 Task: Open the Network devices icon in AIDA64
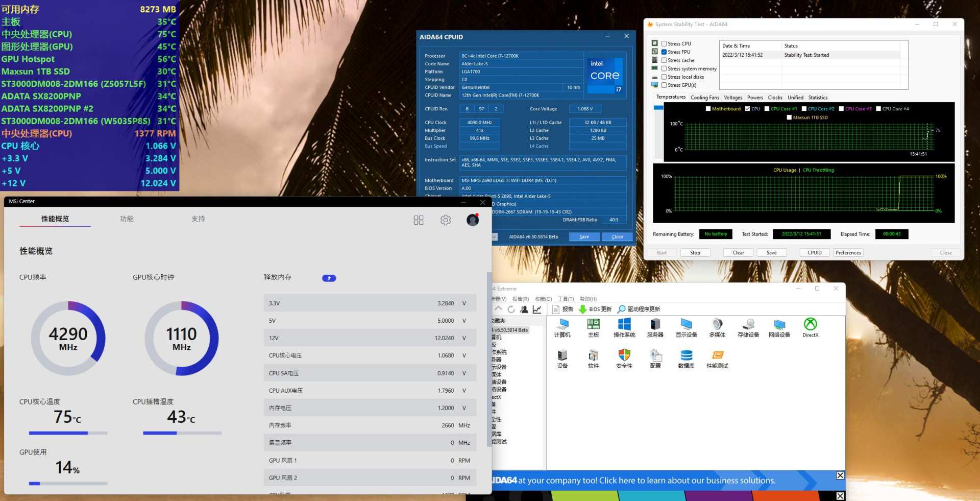coord(779,328)
